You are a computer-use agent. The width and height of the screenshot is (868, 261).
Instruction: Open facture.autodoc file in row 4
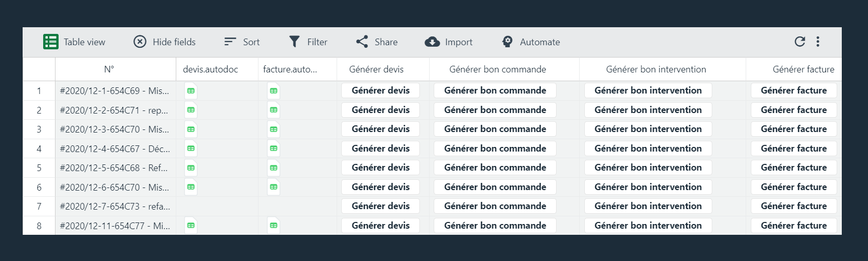[273, 148]
